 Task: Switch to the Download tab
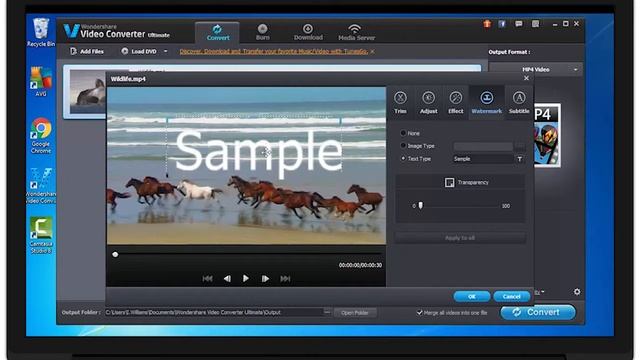point(308,32)
